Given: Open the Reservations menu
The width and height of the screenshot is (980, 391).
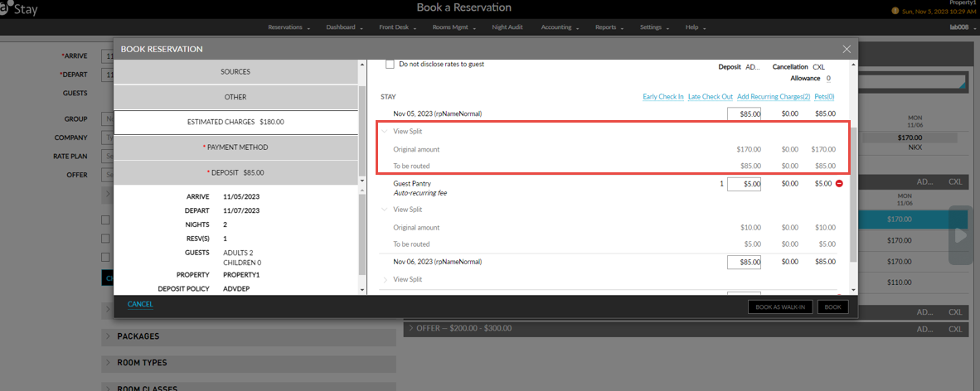Looking at the screenshot, I should point(289,27).
